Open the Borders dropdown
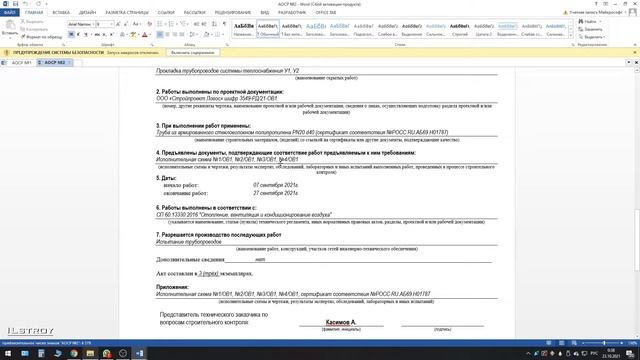Viewport: 640px width, 360px height. pos(219,35)
